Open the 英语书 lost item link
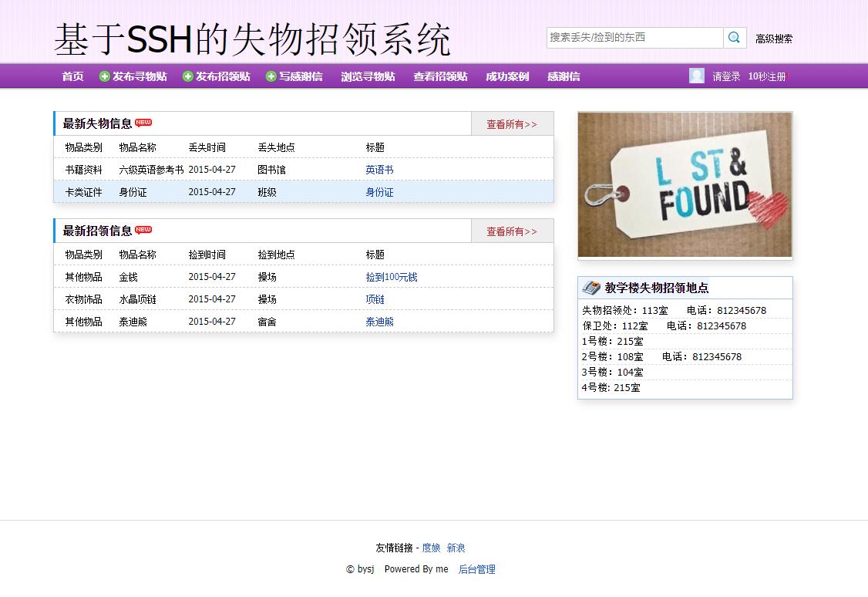868x597 pixels. (378, 169)
